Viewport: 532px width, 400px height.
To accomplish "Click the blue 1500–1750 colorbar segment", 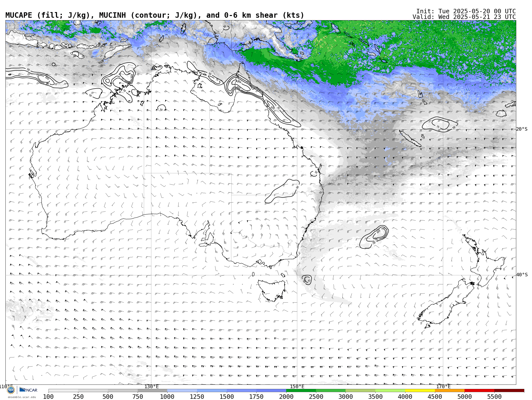I will pyautogui.click(x=242, y=391).
